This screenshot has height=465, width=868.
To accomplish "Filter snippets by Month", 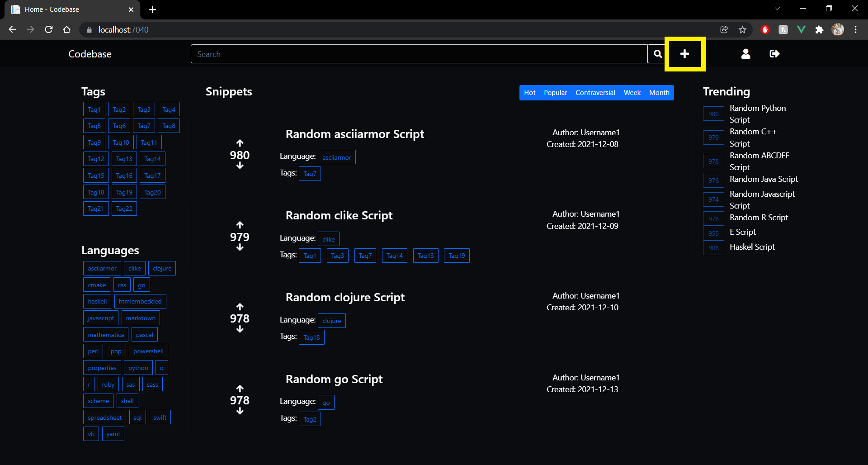I will (659, 93).
